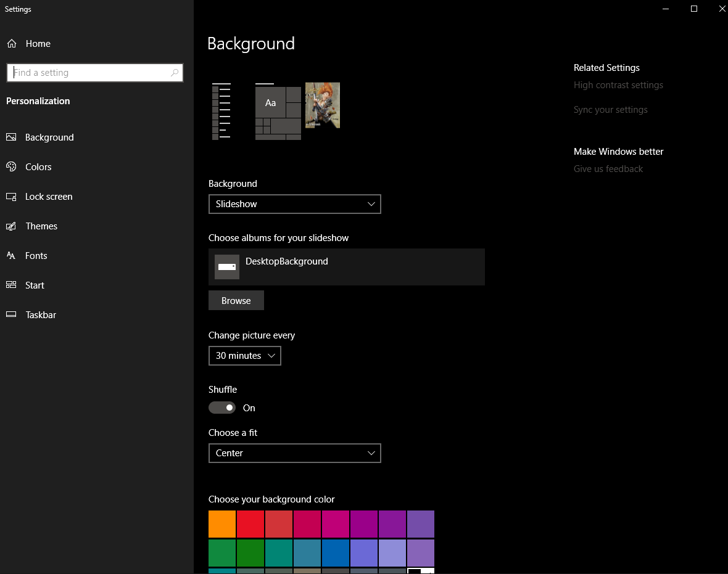Go to Settings Home
The height and width of the screenshot is (574, 728).
coord(38,44)
